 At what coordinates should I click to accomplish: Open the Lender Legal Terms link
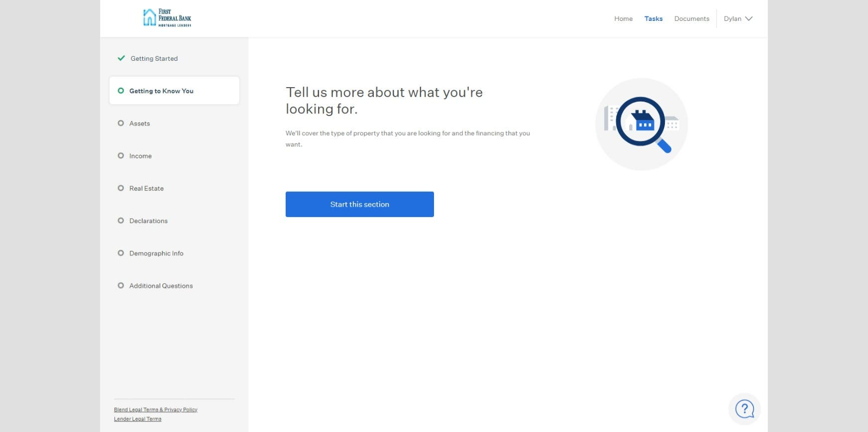coord(138,419)
